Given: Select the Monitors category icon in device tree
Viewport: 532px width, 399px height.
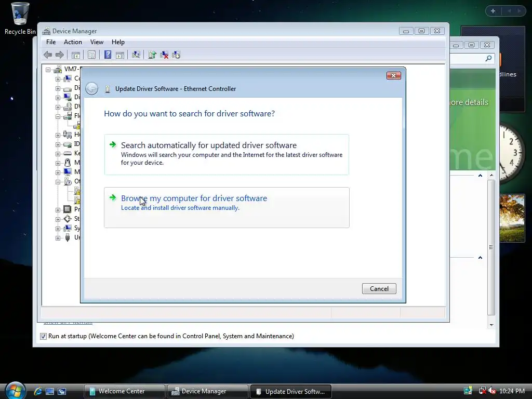Looking at the screenshot, I should pyautogui.click(x=68, y=171).
